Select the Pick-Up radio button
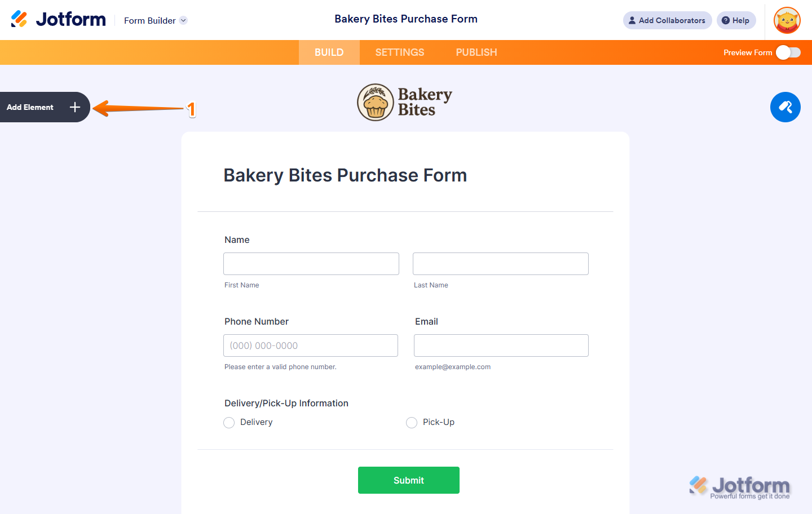This screenshot has width=812, height=514. pos(412,422)
